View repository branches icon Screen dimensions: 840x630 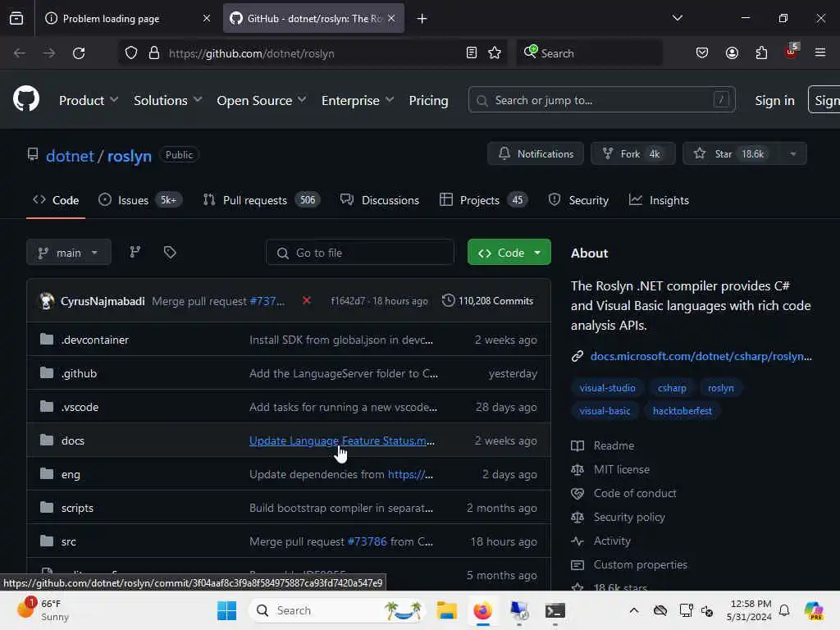tap(135, 253)
